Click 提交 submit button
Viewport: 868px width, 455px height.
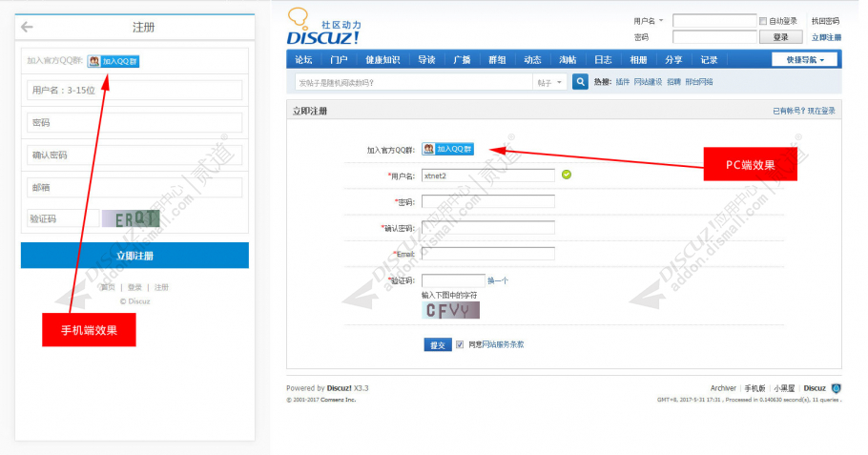[438, 345]
